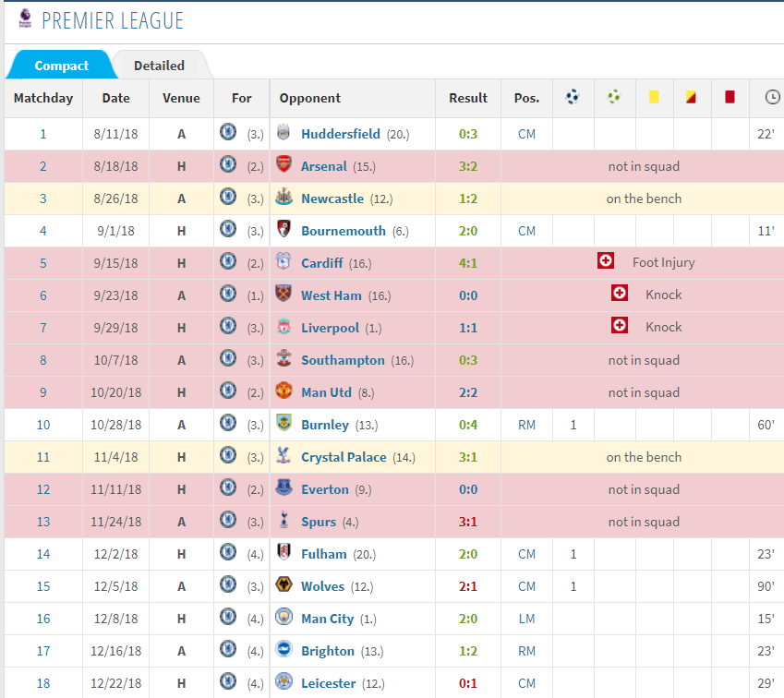Image resolution: width=784 pixels, height=698 pixels.
Task: Click the yellow card column icon
Action: [x=654, y=97]
